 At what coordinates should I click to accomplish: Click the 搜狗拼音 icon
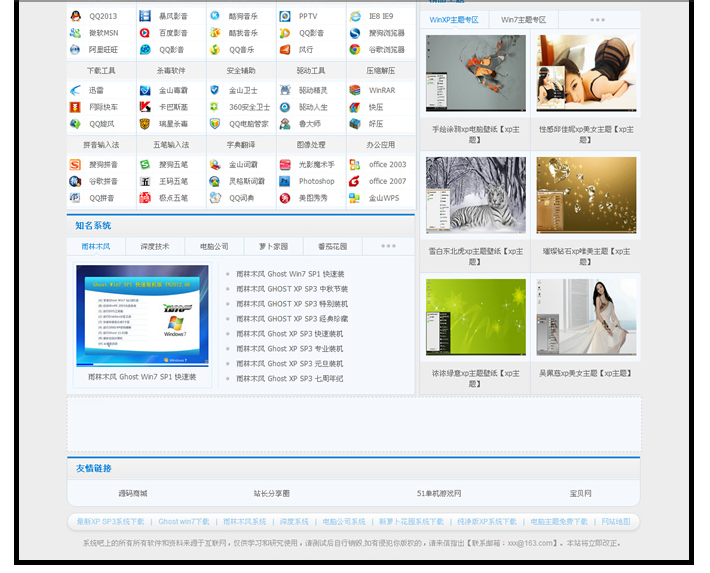tap(76, 165)
